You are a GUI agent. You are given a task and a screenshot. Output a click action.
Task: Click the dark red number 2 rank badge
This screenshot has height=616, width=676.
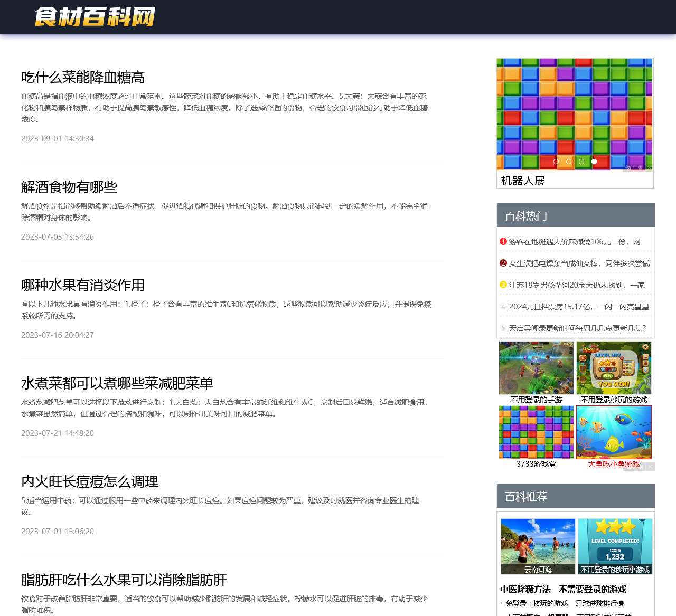pos(503,263)
